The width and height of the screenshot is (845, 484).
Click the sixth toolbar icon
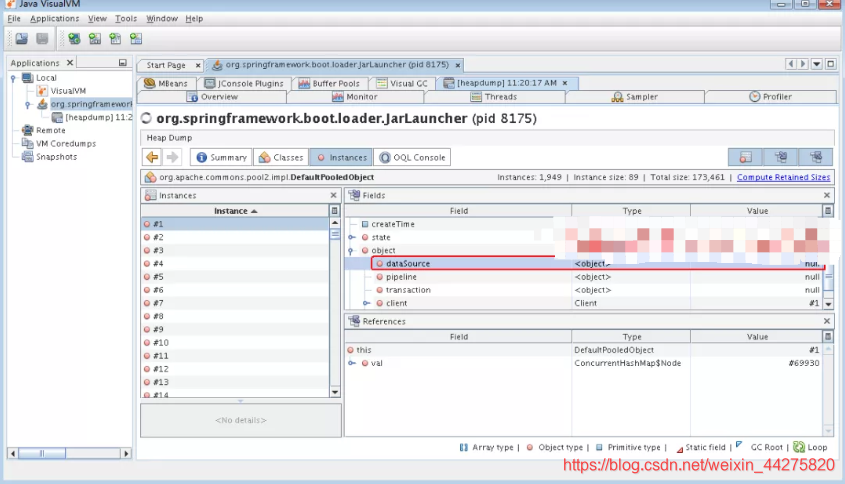tap(136, 39)
